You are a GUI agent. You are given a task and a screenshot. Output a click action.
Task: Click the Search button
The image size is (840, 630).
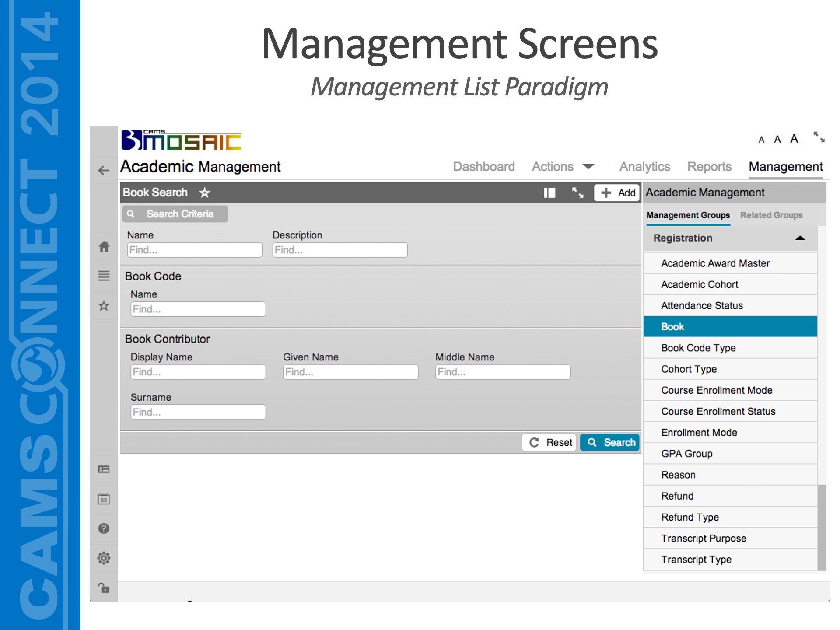pos(610,442)
